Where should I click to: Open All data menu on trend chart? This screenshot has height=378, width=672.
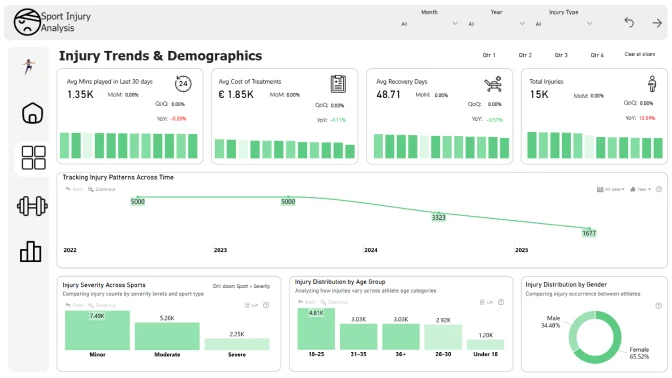coord(611,189)
